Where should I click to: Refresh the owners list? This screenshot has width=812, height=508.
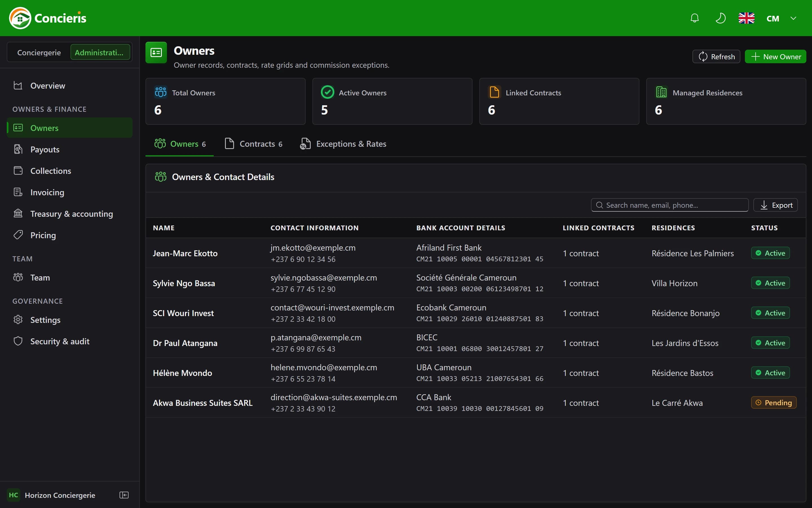click(716, 56)
